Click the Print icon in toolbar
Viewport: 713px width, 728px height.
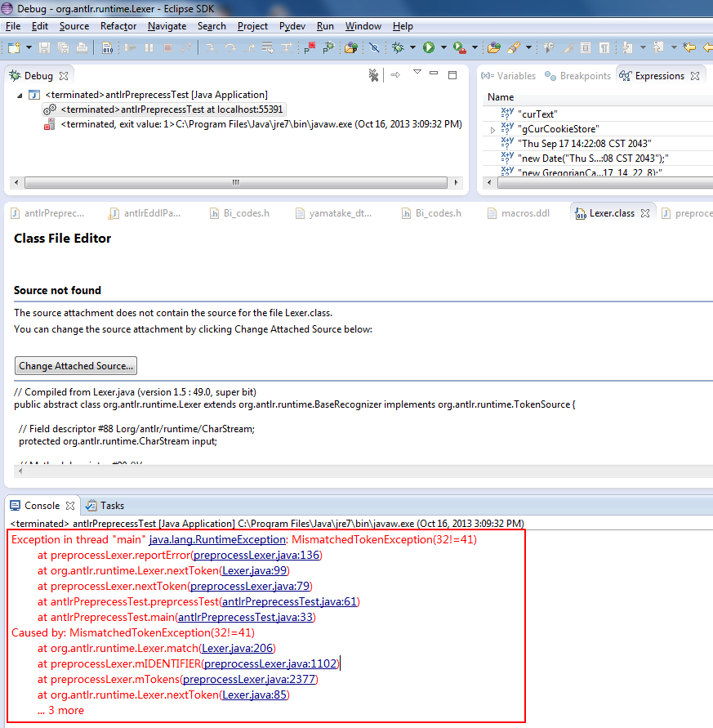point(82,47)
